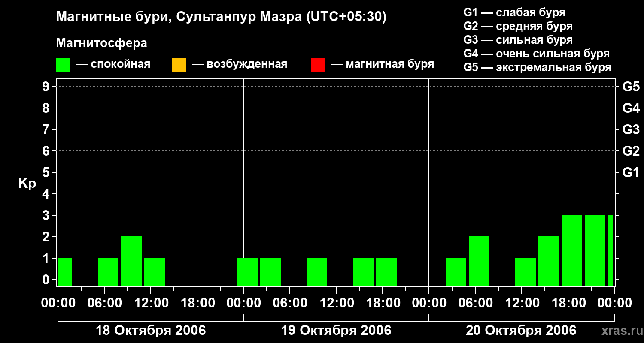644x343 pixels.
Task: Click the Kp 3 bar above 18:00 on 20 October
Action: pos(572,250)
